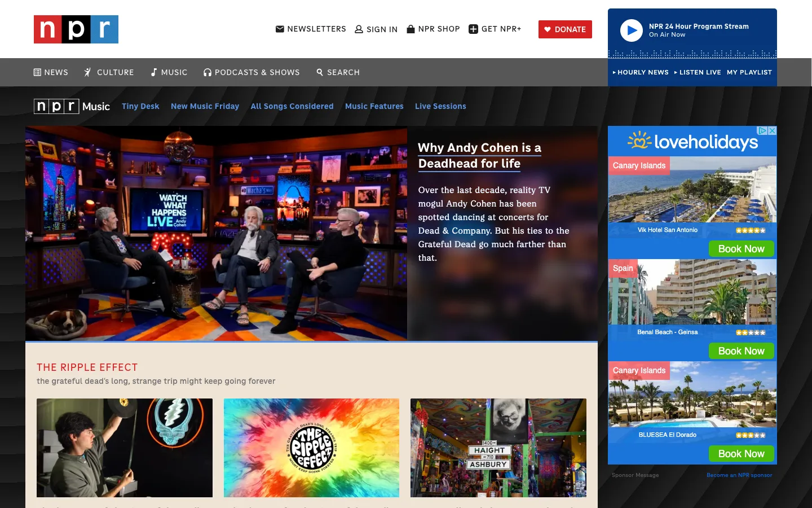
Task: Expand HOURLY NEWS in the player
Action: coord(641,72)
